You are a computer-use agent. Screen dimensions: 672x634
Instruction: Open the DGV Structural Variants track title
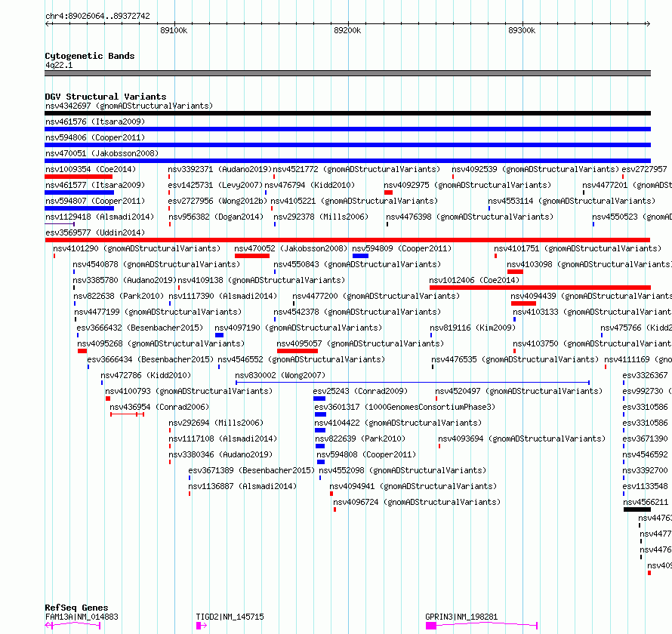[106, 97]
